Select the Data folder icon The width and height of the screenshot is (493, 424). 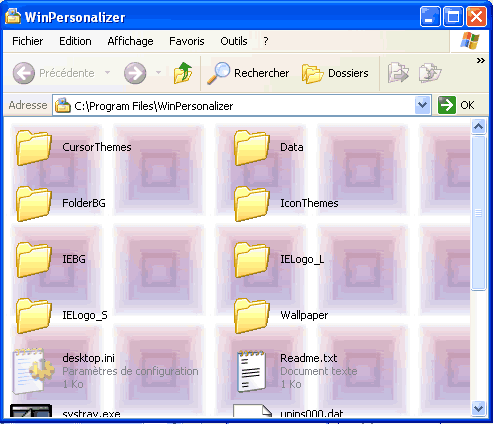click(252, 148)
